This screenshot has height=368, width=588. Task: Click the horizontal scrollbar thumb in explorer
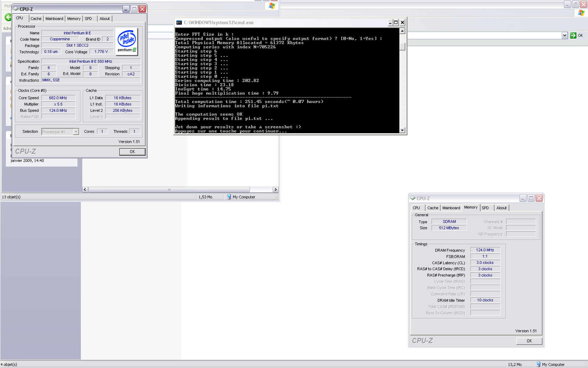[x=169, y=190]
